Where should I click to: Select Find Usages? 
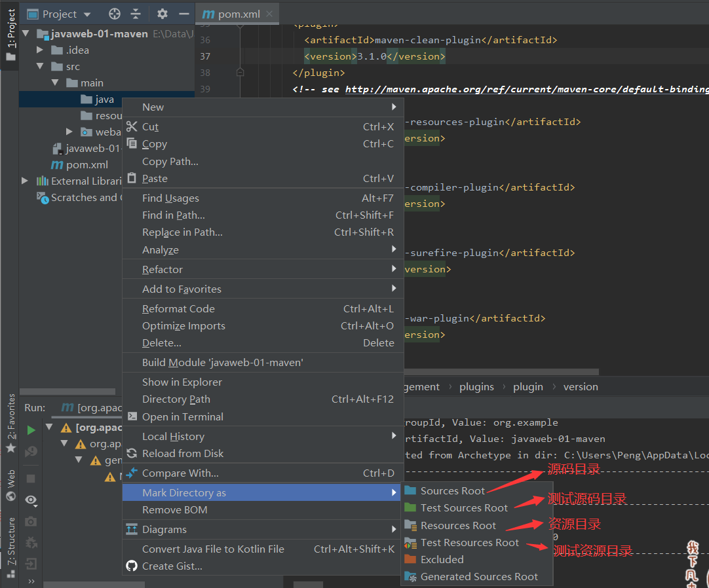pyautogui.click(x=263, y=198)
